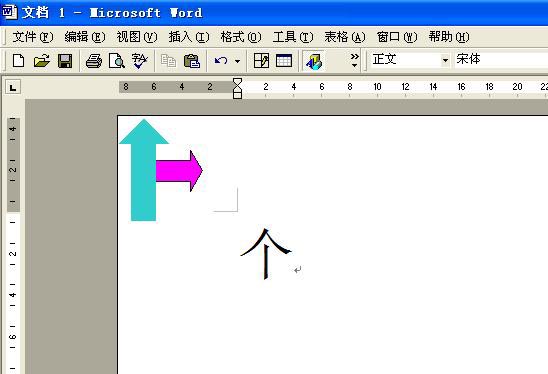Show more toolbar buttons chevron
Screen dimensions: 548x374
(354, 60)
